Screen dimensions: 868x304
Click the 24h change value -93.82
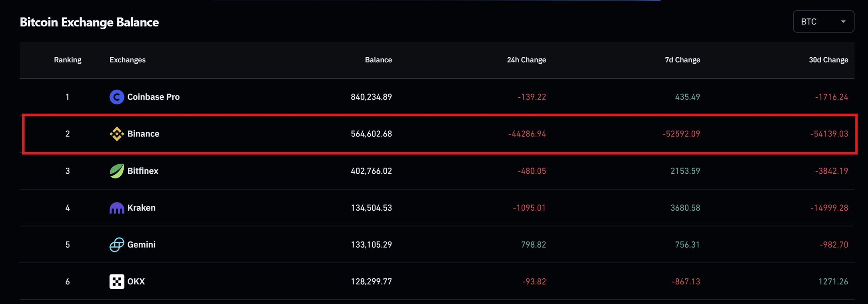pyautogui.click(x=534, y=282)
